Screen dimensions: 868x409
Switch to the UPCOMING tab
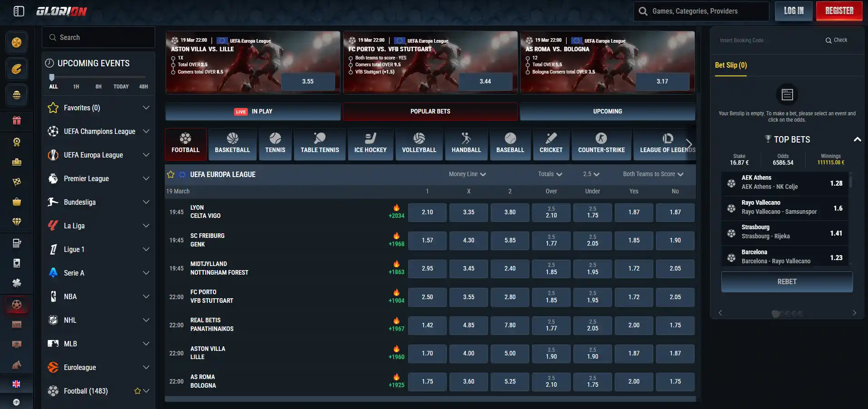tap(607, 111)
